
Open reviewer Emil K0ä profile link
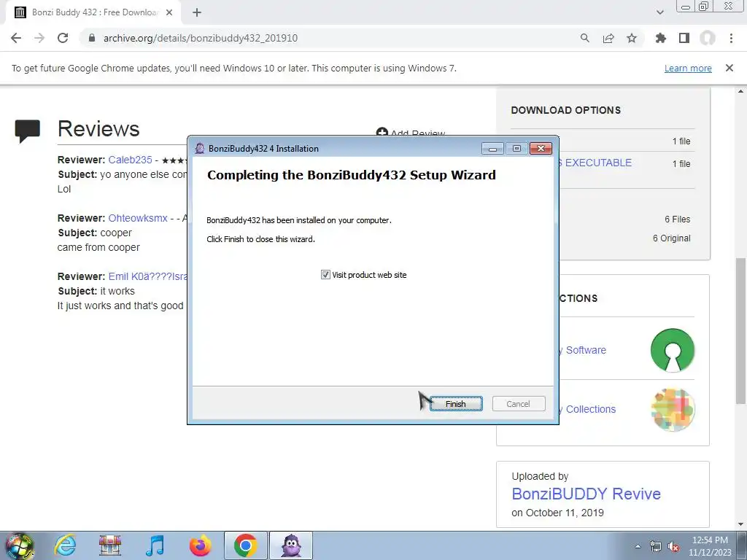pyautogui.click(x=147, y=276)
